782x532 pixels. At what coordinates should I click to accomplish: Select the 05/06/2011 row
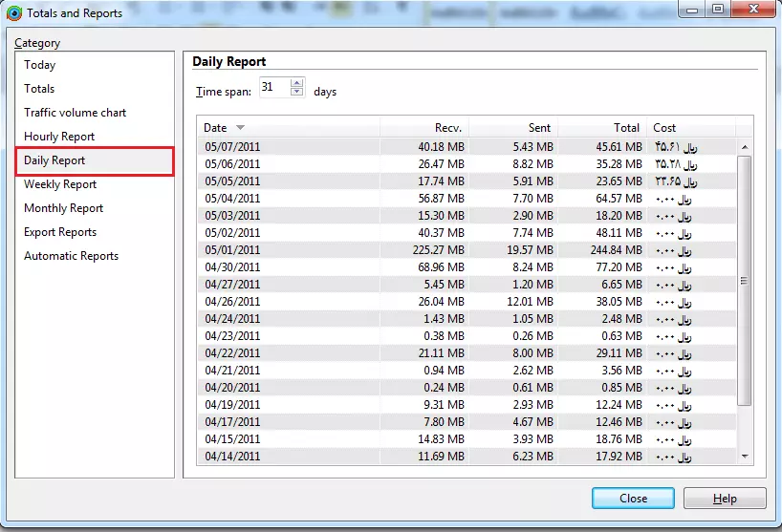point(467,164)
